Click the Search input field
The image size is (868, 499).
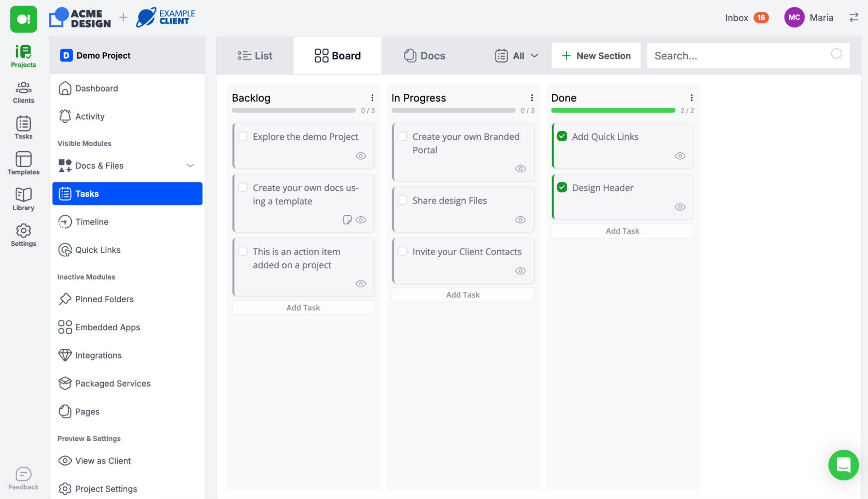point(749,55)
